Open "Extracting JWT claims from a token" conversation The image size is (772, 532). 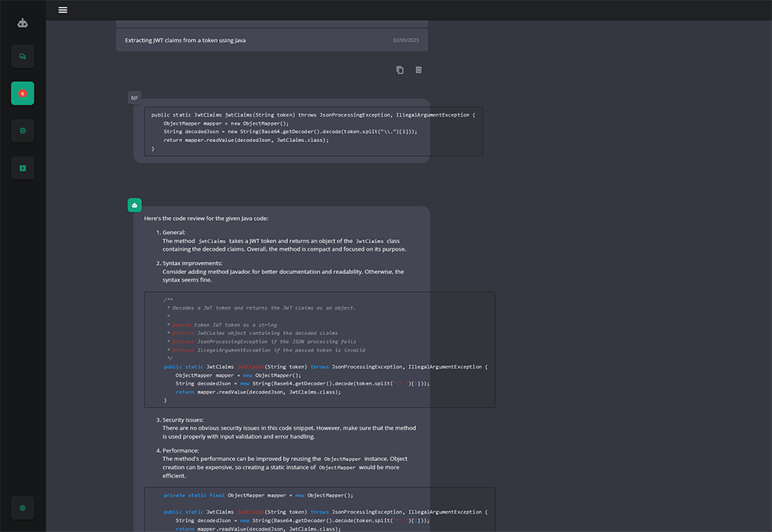pos(185,40)
